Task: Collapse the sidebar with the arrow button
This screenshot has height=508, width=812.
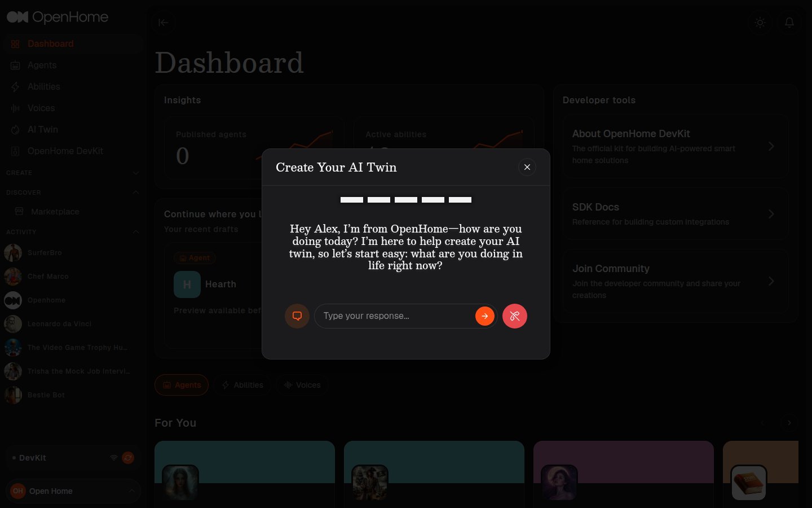Action: coord(164,23)
